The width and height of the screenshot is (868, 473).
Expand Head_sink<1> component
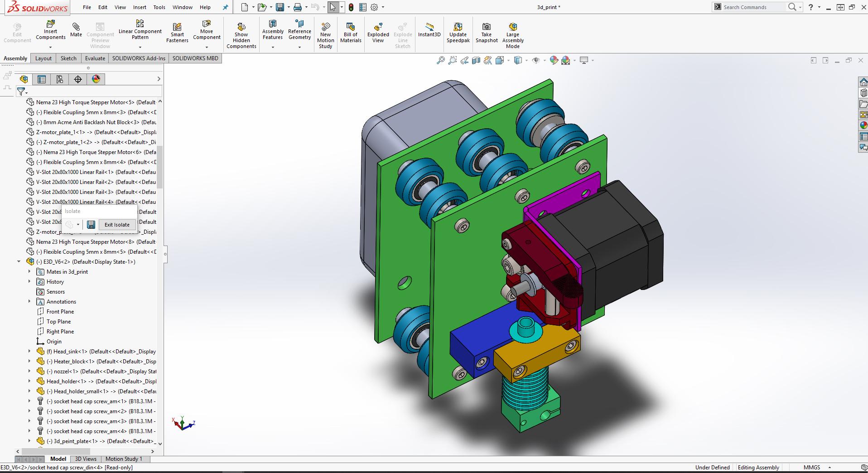tap(29, 351)
